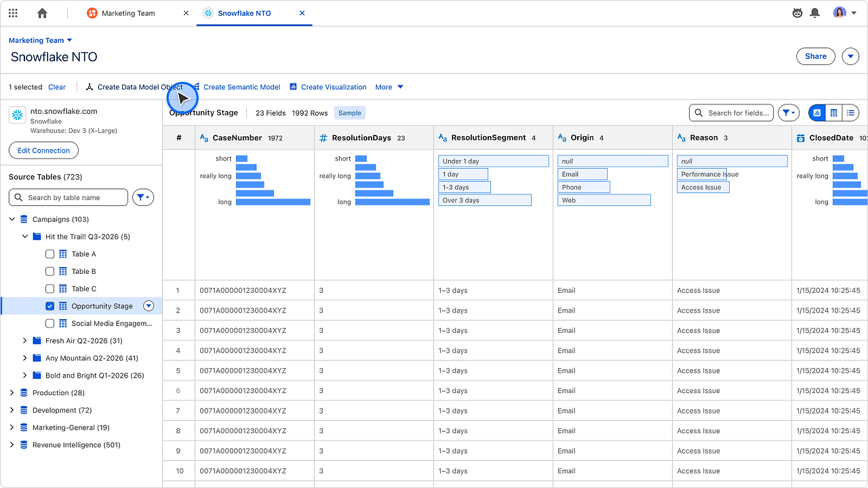Screen dimensions: 868x488
Task: Check the Table C checkbox
Action: coord(50,289)
